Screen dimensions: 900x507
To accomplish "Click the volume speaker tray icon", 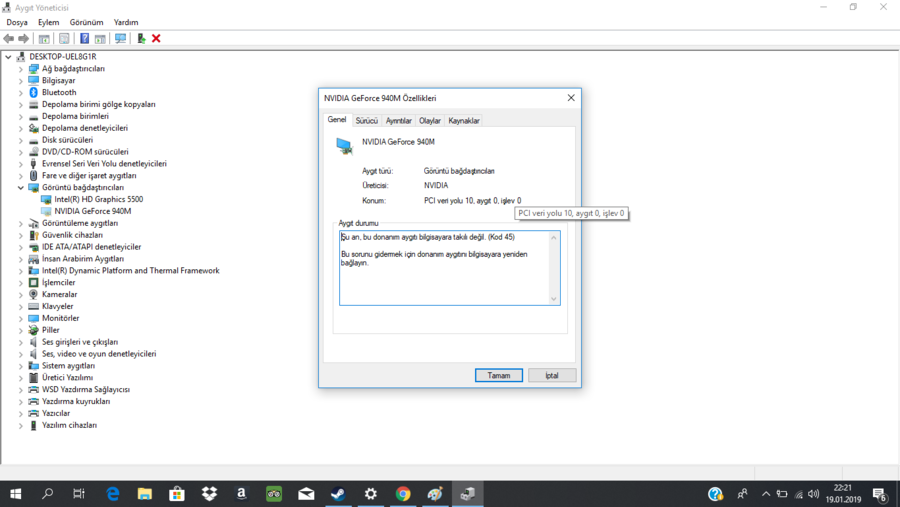I will click(x=813, y=494).
